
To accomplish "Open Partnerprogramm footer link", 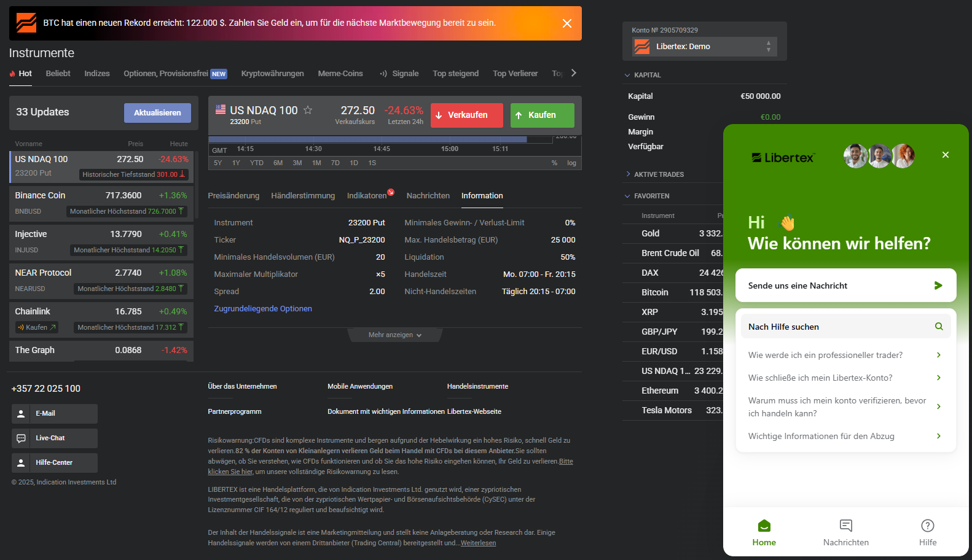I will click(x=235, y=412).
